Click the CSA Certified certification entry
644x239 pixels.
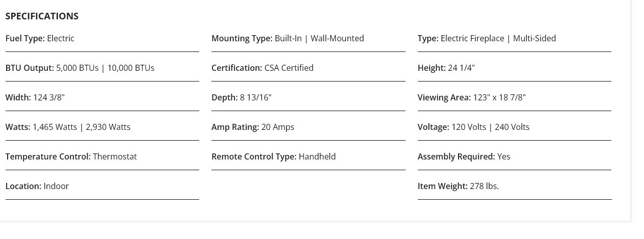tap(288, 68)
